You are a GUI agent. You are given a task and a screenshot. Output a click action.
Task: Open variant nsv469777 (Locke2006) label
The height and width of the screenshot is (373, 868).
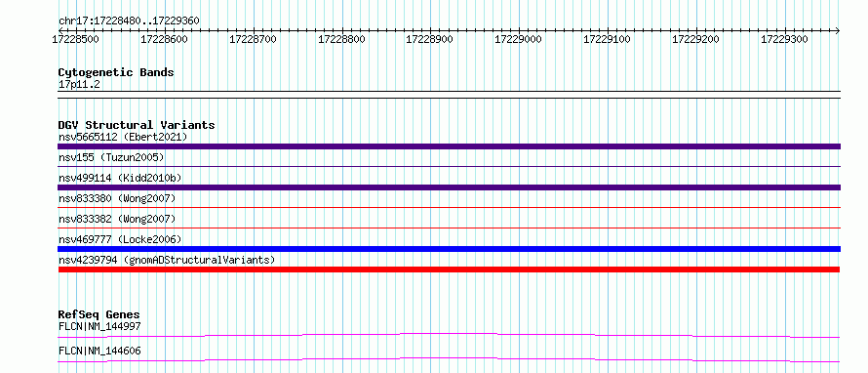coord(120,239)
